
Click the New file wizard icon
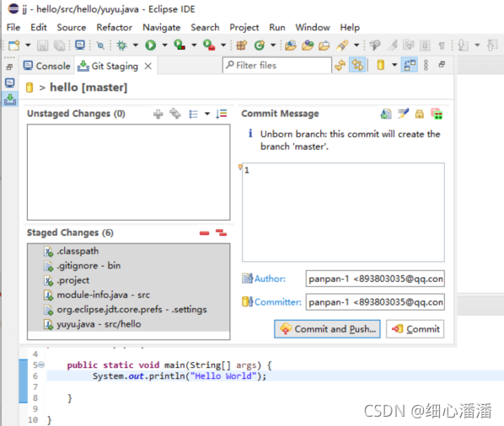pyautogui.click(x=13, y=45)
